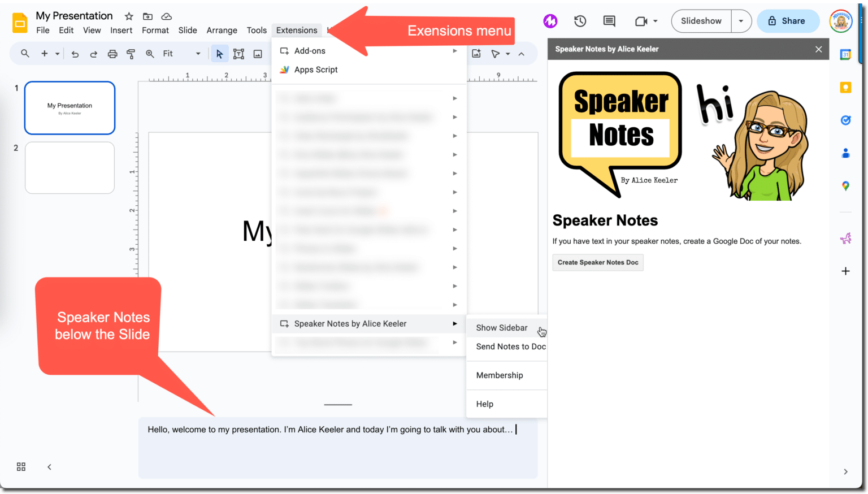Screen dimensions: 868x494
Task: Activate the paint format tool
Action: (131, 54)
